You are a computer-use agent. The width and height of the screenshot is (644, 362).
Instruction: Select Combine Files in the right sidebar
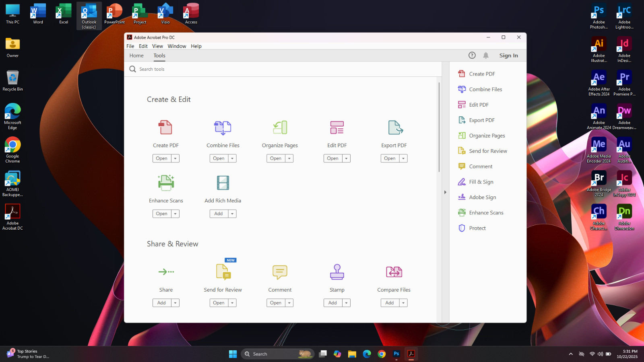tap(480, 89)
